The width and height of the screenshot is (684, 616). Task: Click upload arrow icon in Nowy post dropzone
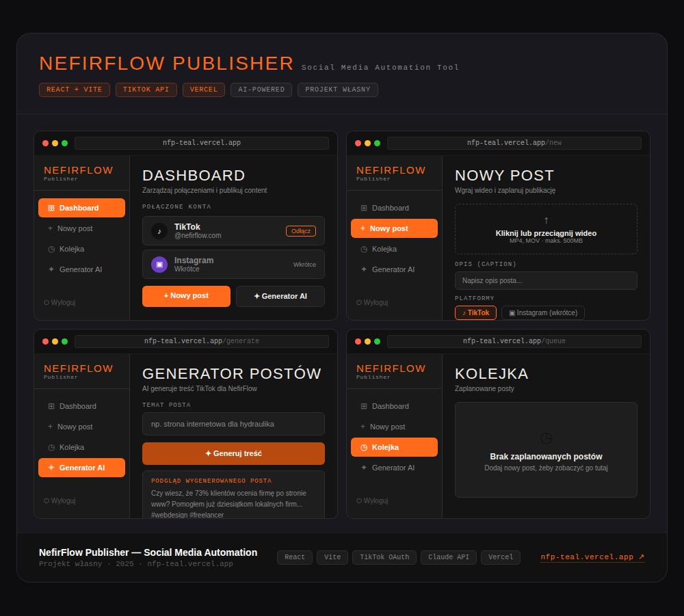[546, 220]
